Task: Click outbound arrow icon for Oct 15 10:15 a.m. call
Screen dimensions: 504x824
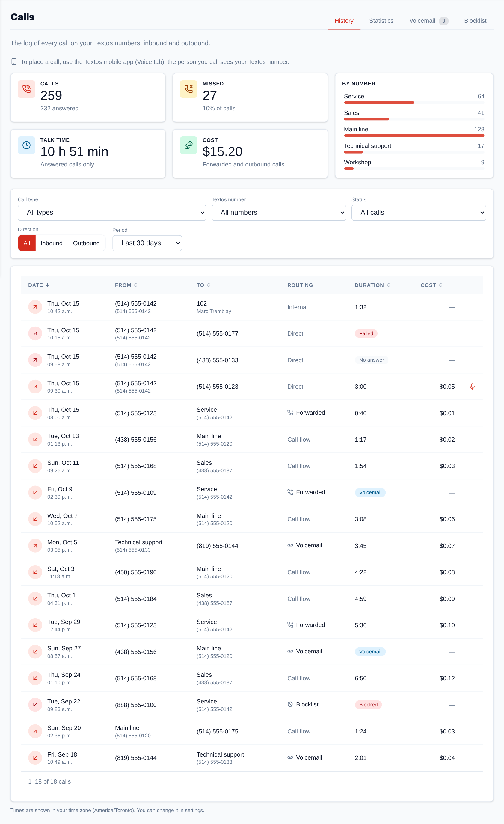Action: tap(35, 333)
